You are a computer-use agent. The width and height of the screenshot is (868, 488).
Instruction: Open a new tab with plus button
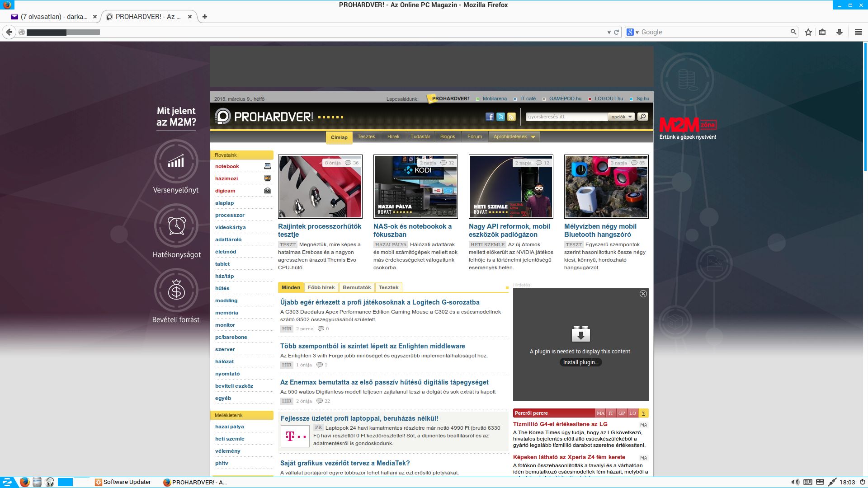point(205,17)
